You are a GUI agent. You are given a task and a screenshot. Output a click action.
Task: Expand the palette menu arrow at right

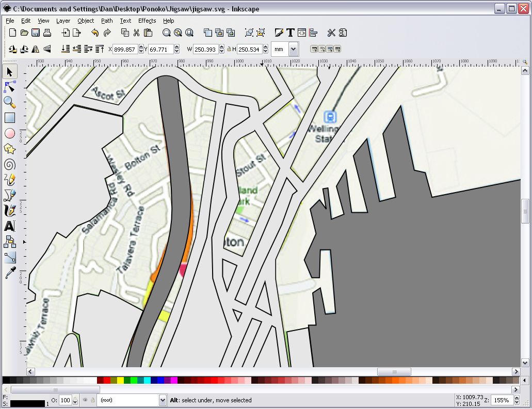coord(525,380)
